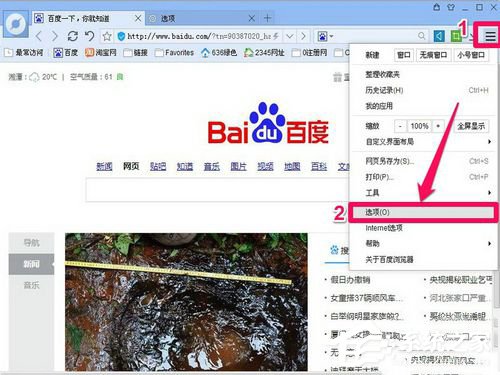Click 百科 link
The image size is (500, 375).
319,166
